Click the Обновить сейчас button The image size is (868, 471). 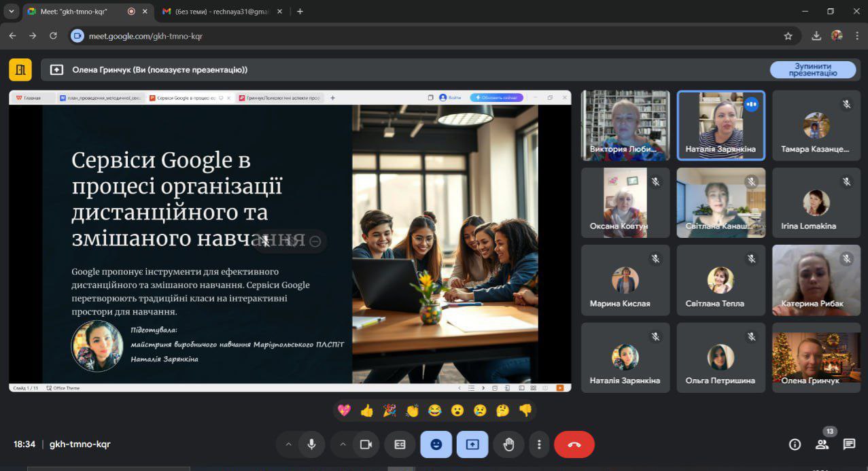pyautogui.click(x=496, y=98)
